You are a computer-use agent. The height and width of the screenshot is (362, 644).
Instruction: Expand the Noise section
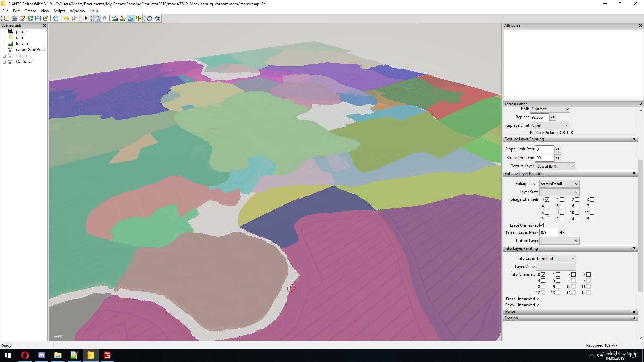[x=570, y=312]
